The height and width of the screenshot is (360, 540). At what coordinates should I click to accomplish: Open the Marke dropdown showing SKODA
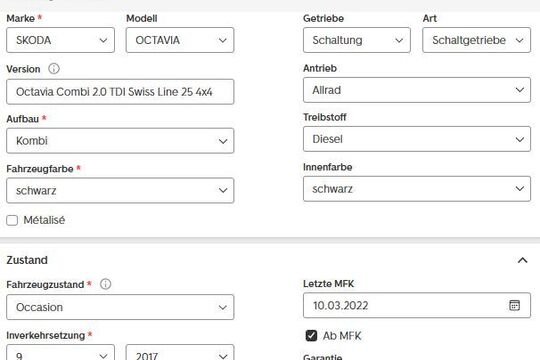point(60,40)
